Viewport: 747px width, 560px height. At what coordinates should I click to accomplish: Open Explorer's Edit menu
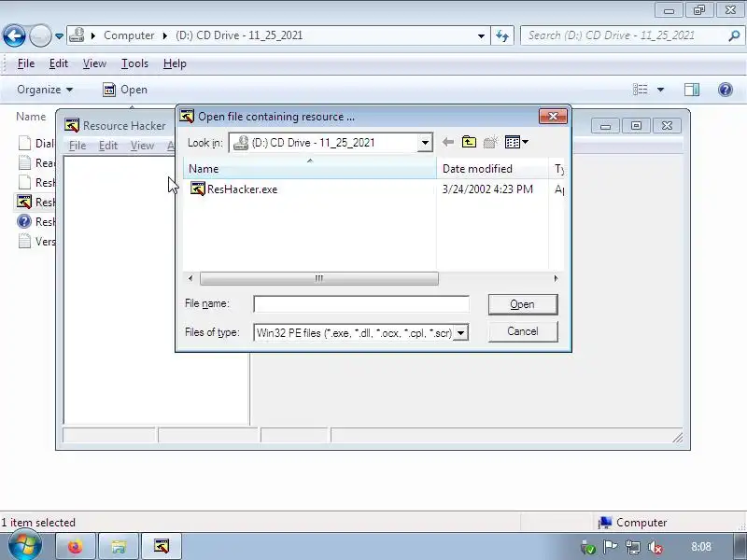click(59, 63)
